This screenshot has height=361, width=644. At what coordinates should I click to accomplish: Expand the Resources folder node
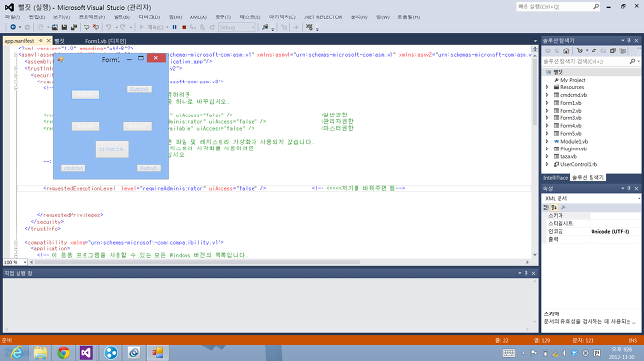[x=547, y=87]
